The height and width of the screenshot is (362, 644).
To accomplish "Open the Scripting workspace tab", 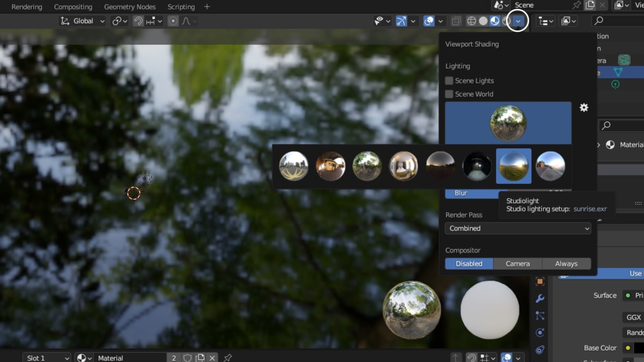I will click(x=181, y=7).
